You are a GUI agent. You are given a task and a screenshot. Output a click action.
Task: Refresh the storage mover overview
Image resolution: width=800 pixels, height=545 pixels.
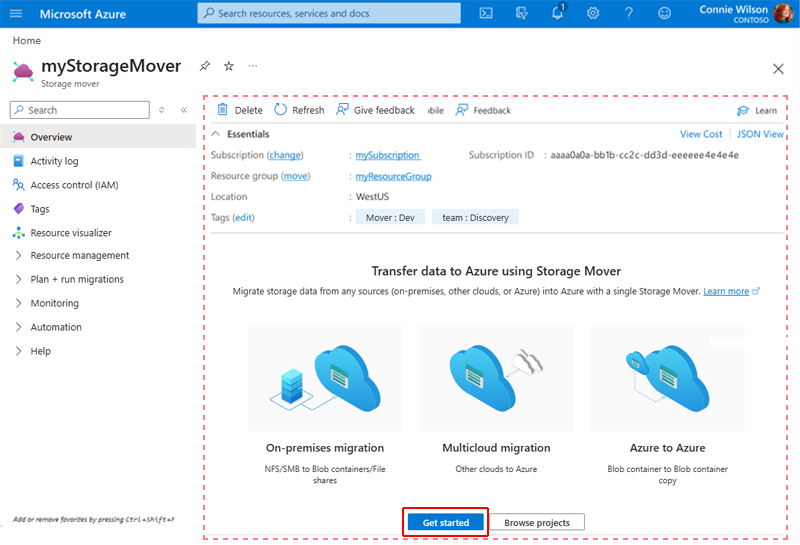[x=299, y=110]
